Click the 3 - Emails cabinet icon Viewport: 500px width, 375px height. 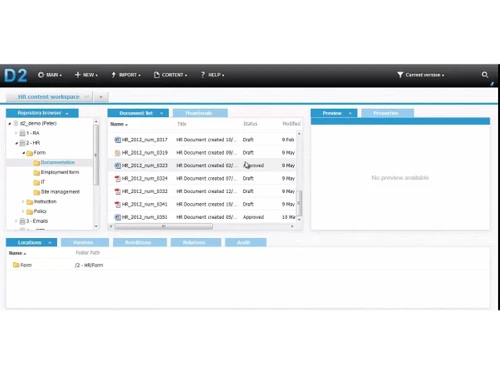tap(22, 221)
